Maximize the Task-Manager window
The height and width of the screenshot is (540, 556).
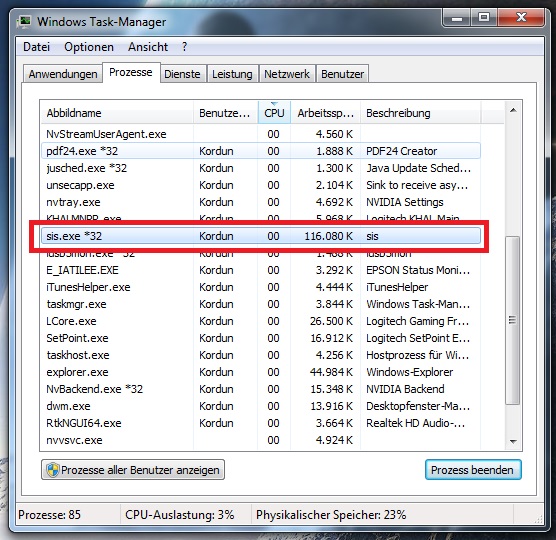[484, 17]
